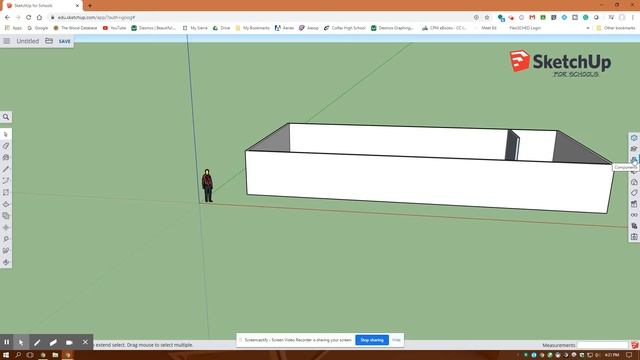Select the Walk/Look Around tool
This screenshot has width=640, height=360.
pos(6,251)
